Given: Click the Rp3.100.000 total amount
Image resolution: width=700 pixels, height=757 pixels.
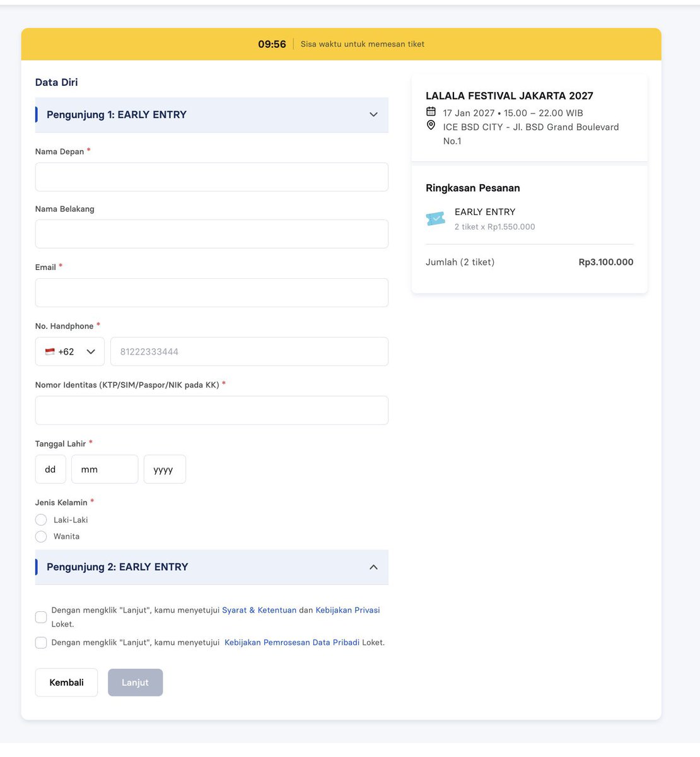Looking at the screenshot, I should (x=606, y=262).
